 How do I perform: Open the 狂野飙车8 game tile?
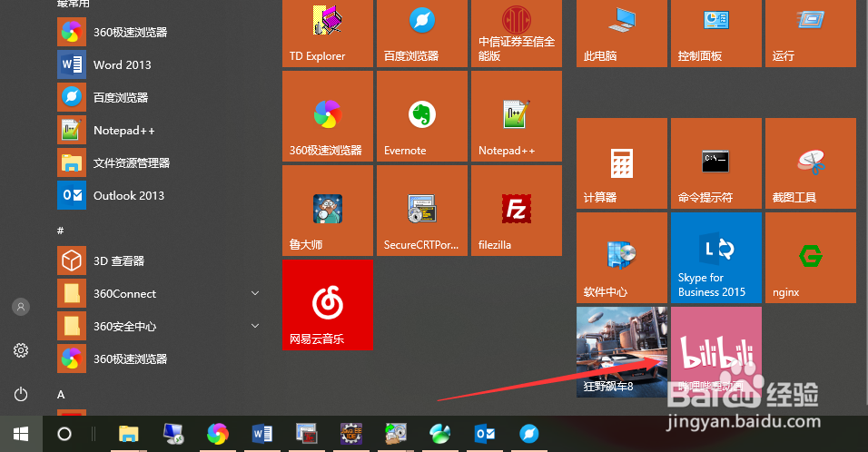click(622, 352)
